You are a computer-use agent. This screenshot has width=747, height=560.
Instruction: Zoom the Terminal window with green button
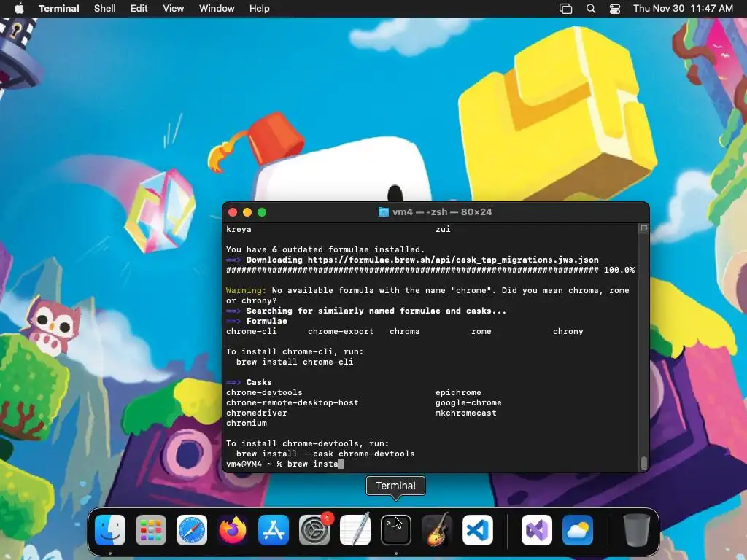262,212
